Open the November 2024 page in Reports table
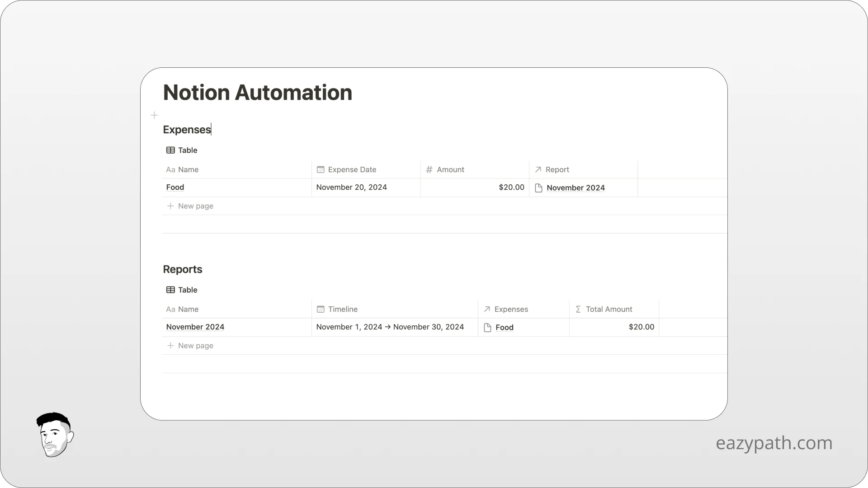The image size is (868, 488). [195, 327]
